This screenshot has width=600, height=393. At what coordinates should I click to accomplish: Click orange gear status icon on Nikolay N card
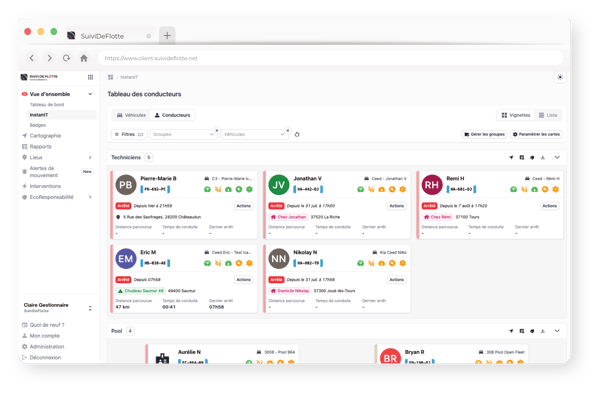tap(403, 263)
